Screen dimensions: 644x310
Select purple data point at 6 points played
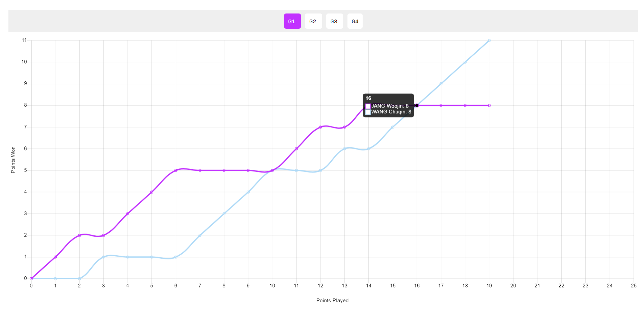coord(176,170)
